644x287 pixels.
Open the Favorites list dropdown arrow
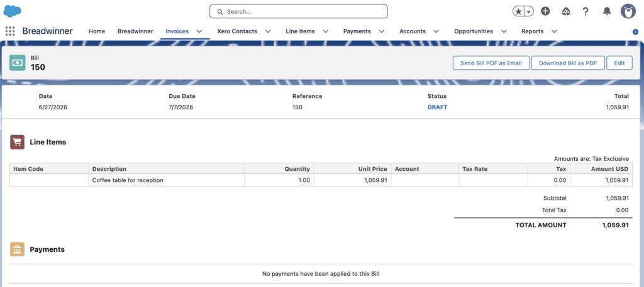pos(529,11)
